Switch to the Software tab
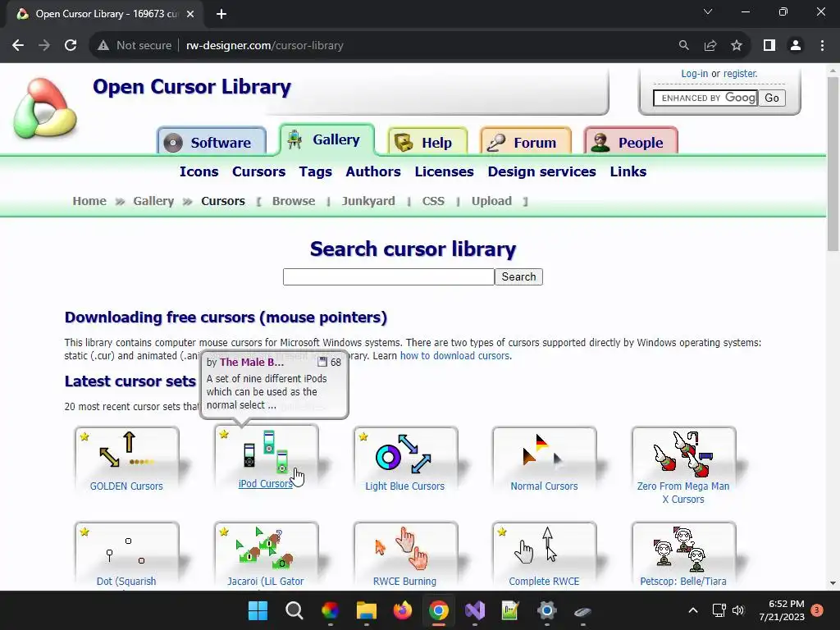The height and width of the screenshot is (630, 840). pyautogui.click(x=212, y=142)
